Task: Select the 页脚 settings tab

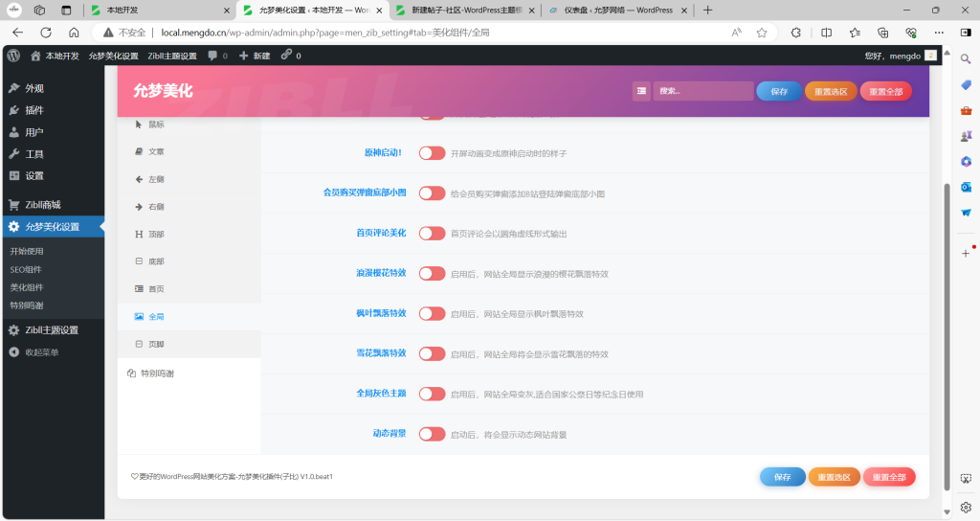Action: pos(157,344)
